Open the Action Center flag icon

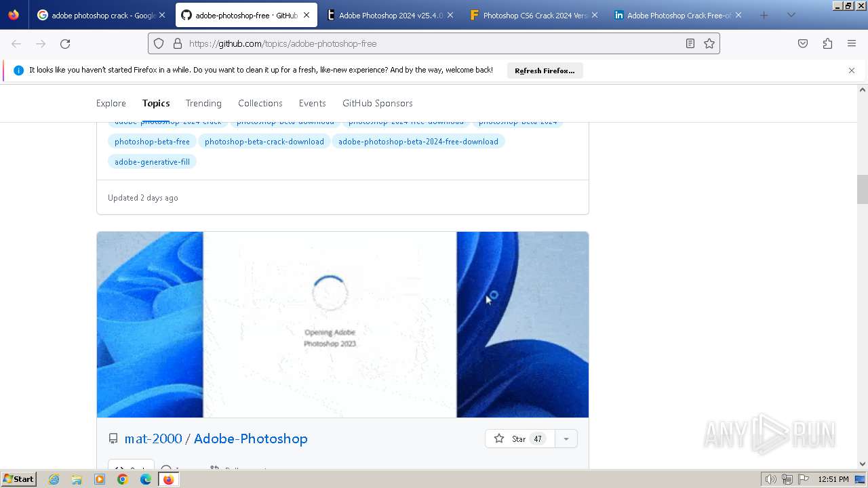803,479
